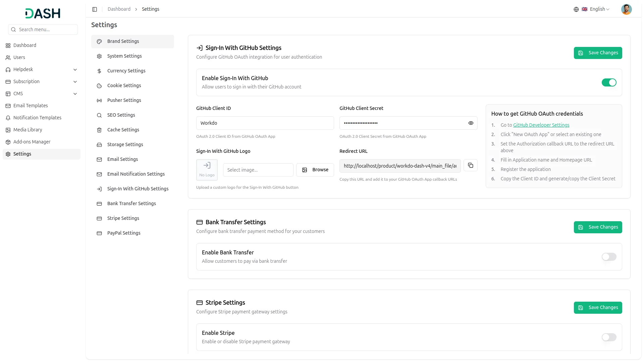Open SEO Settings via the magnifier icon
The image size is (644, 362).
pos(99,115)
